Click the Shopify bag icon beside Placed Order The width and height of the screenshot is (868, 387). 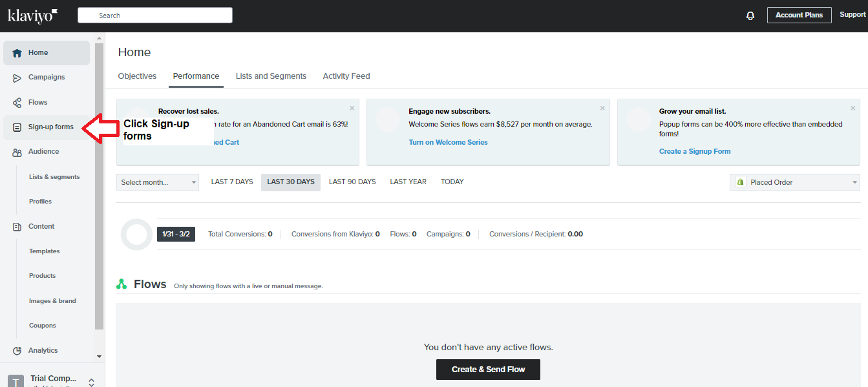(740, 182)
